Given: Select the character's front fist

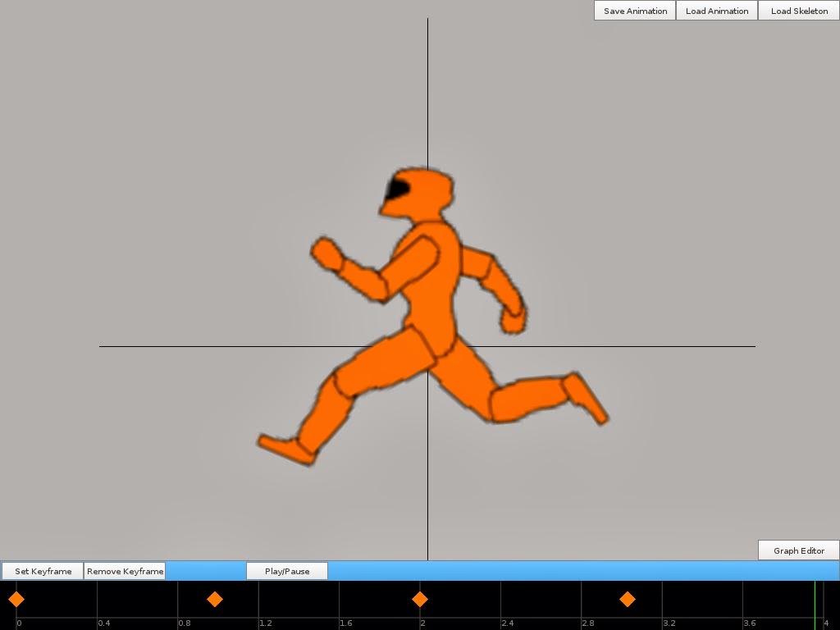Looking at the screenshot, I should [328, 254].
